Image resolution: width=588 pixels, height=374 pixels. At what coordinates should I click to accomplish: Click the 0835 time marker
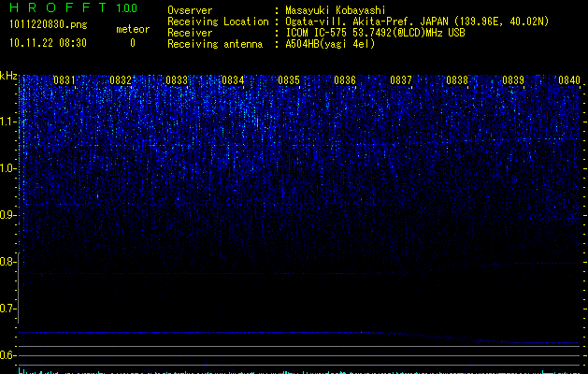tap(289, 80)
